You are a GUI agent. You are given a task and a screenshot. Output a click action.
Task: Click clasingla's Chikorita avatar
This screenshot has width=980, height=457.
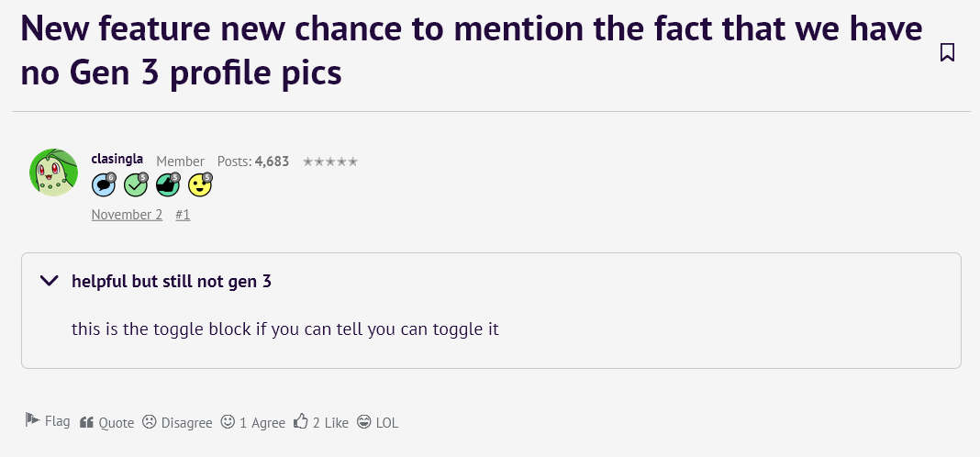pos(54,172)
